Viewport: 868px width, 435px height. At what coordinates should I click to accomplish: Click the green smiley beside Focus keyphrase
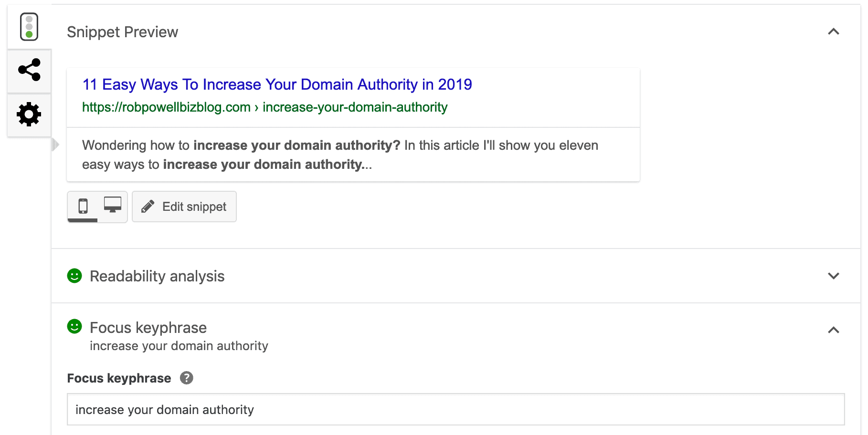point(74,327)
